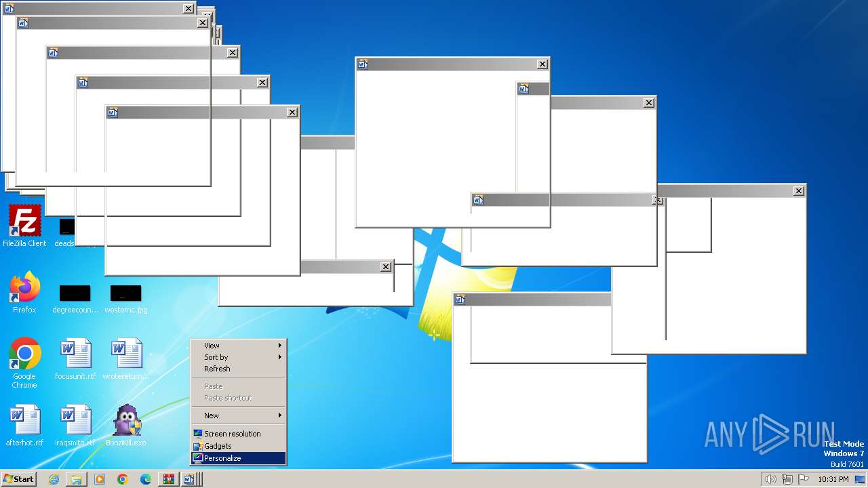The width and height of the screenshot is (868, 488).
Task: Choose Refresh from the context menu
Action: click(239, 369)
